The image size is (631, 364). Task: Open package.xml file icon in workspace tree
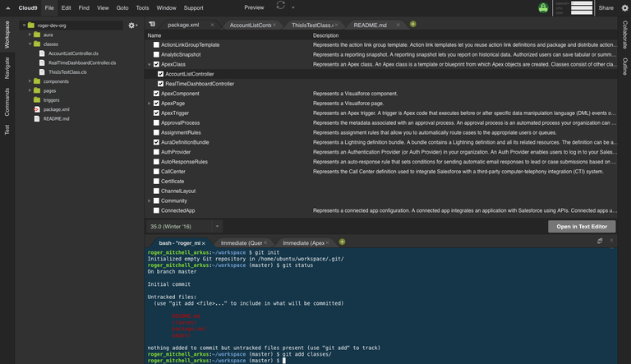click(x=36, y=109)
